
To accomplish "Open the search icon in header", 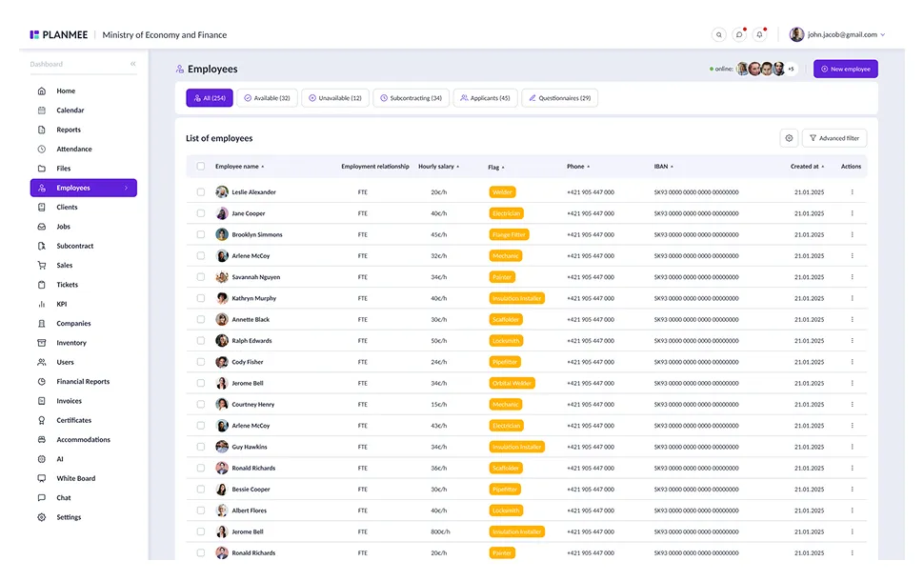I will (x=718, y=35).
